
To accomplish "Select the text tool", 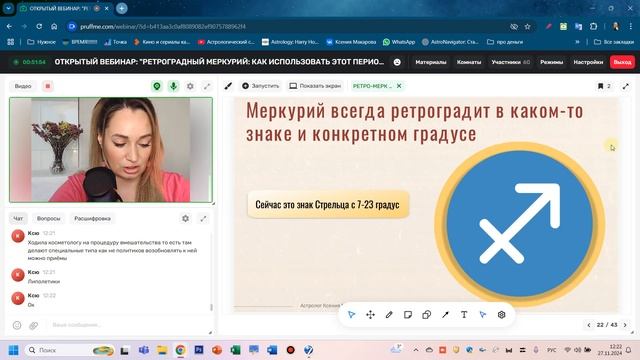I will point(464,315).
